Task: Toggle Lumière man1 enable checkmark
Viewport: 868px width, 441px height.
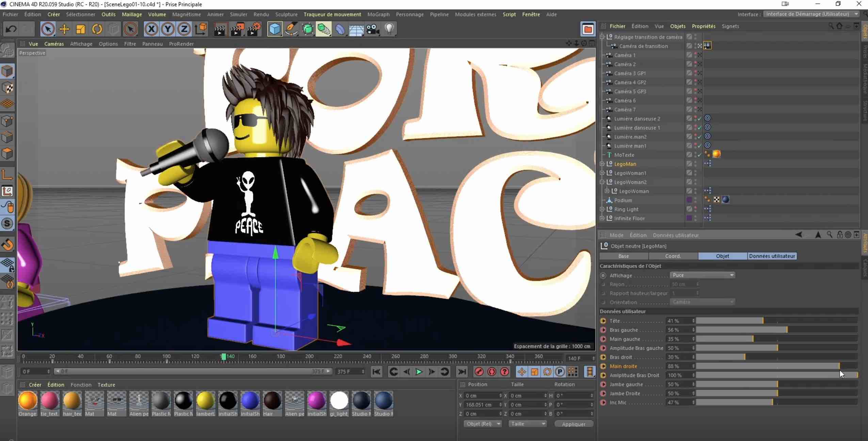Action: point(700,146)
